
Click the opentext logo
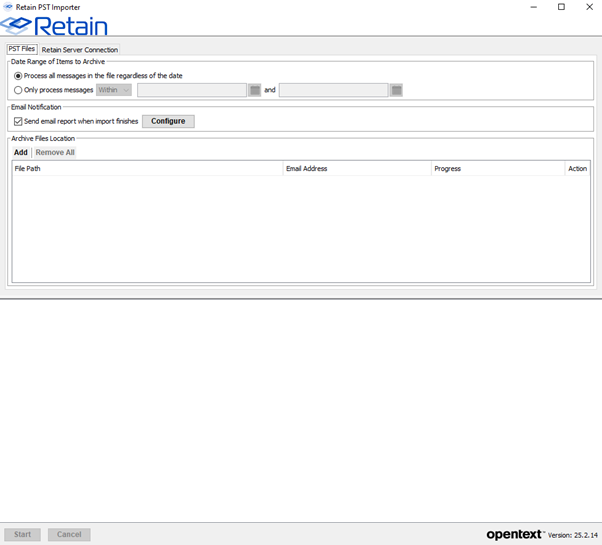coord(516,534)
